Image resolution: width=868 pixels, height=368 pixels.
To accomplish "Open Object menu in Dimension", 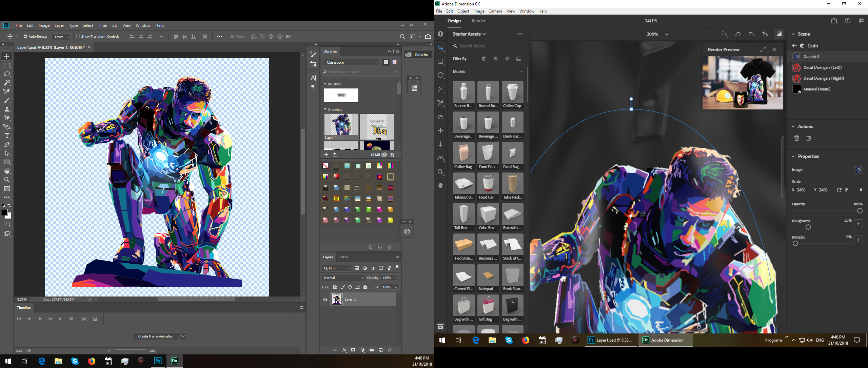I will (463, 11).
